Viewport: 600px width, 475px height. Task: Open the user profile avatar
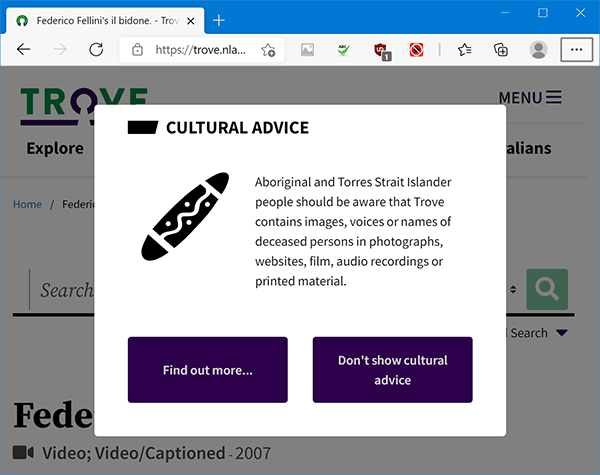point(538,50)
